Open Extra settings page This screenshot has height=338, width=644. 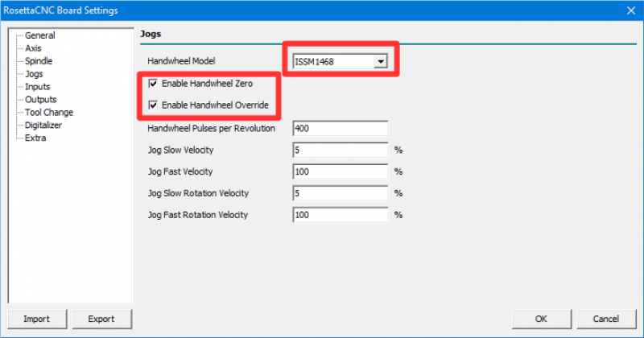pyautogui.click(x=35, y=138)
